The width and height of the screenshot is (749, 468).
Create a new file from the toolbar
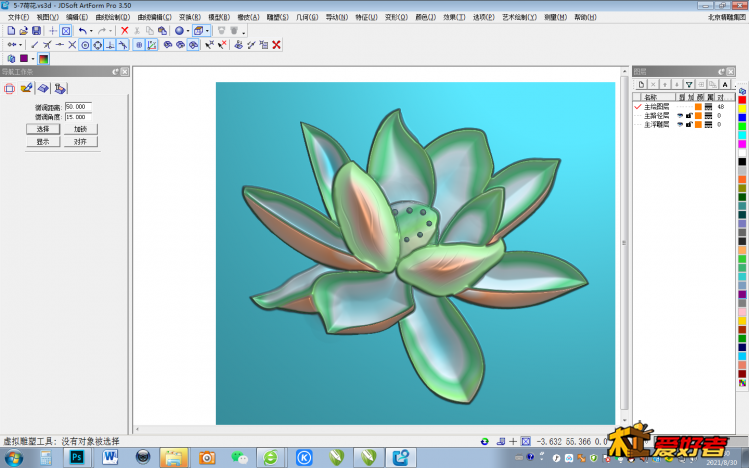pyautogui.click(x=11, y=31)
